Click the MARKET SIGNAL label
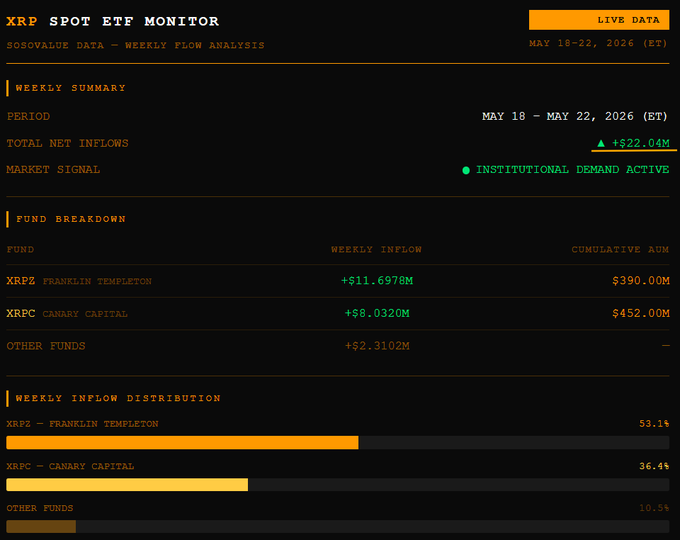Image resolution: width=680 pixels, height=540 pixels. [53, 170]
